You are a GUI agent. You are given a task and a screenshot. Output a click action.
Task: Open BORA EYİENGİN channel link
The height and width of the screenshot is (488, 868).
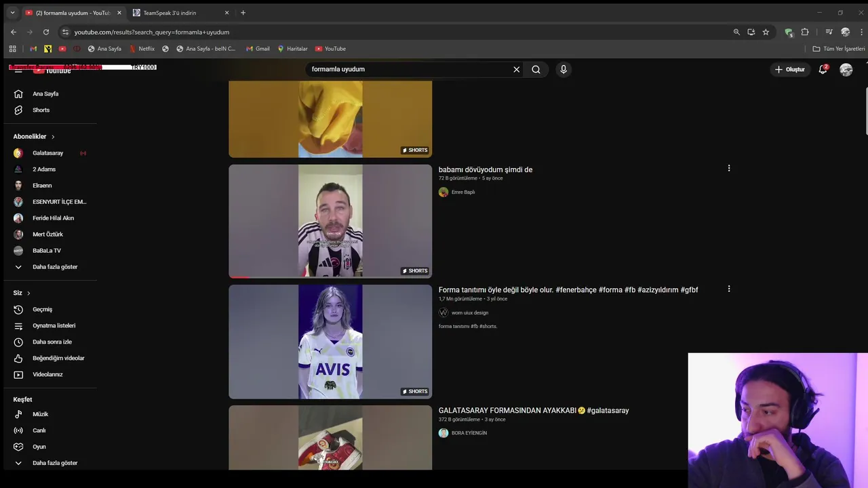469,433
